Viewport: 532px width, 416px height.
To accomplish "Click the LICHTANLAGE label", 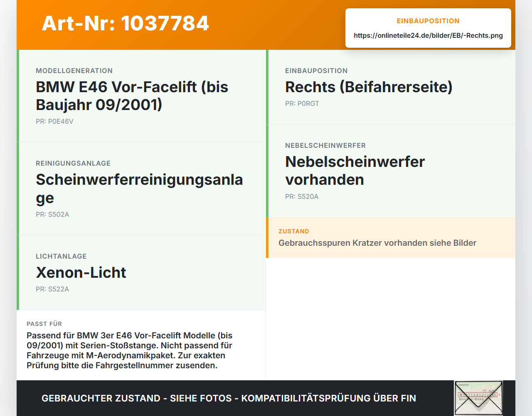I will click(x=61, y=256).
